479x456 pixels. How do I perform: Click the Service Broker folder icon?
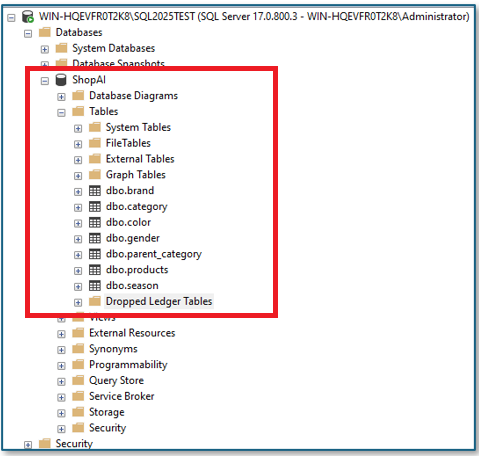point(78,396)
